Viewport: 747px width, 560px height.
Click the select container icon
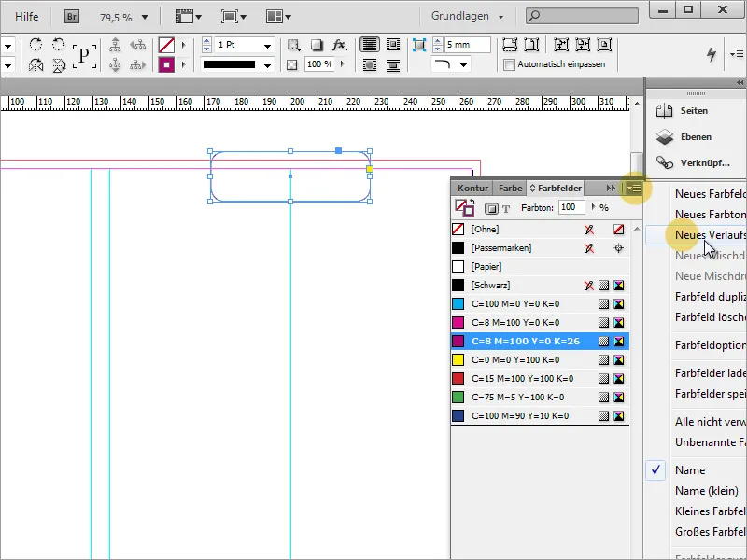[115, 45]
